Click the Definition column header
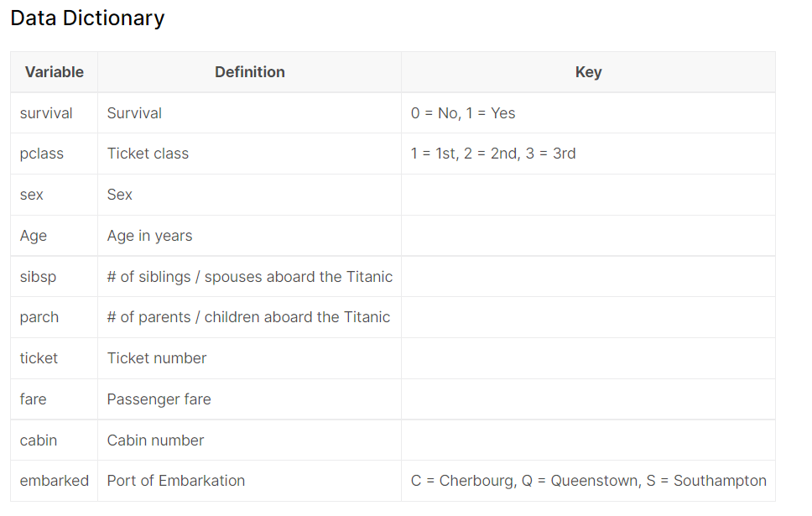Viewport: 812px width, 516px height. coord(250,72)
